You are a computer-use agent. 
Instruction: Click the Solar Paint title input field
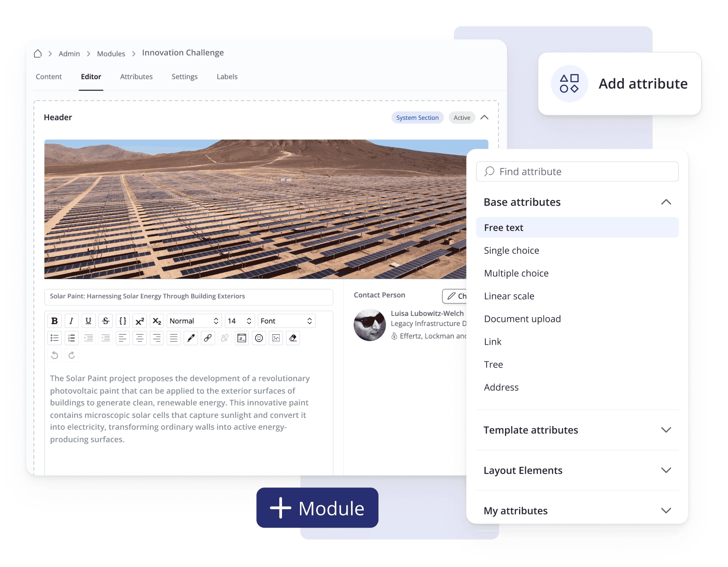[x=189, y=297]
